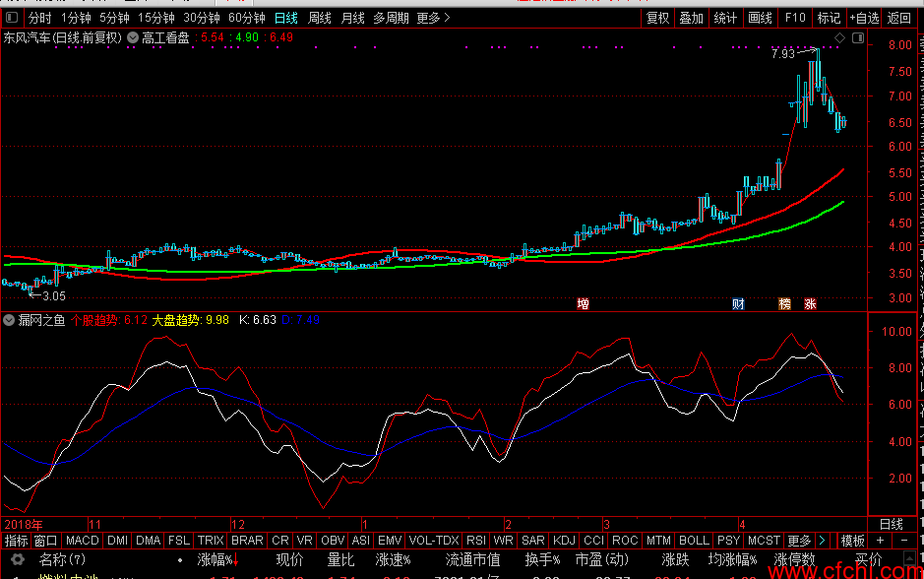Select the 5分钟 period
The height and width of the screenshot is (579, 924).
click(x=114, y=19)
